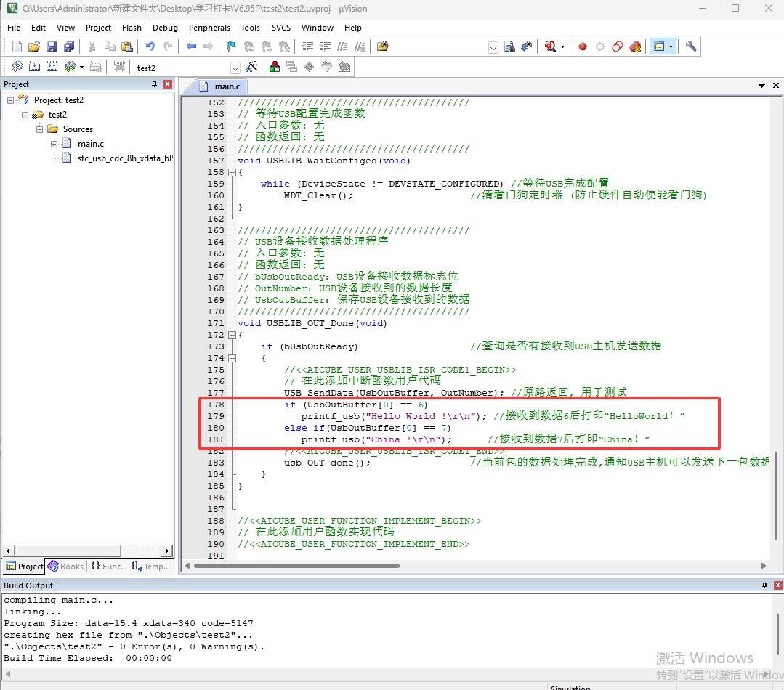Open the File menu
Image resolution: width=784 pixels, height=690 pixels.
click(x=14, y=28)
